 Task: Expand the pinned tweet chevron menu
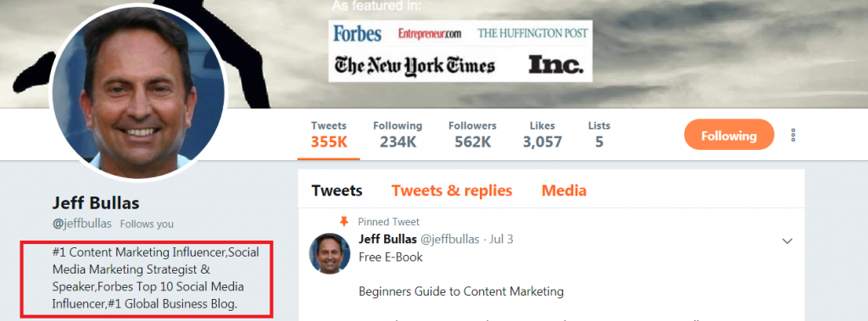(787, 241)
